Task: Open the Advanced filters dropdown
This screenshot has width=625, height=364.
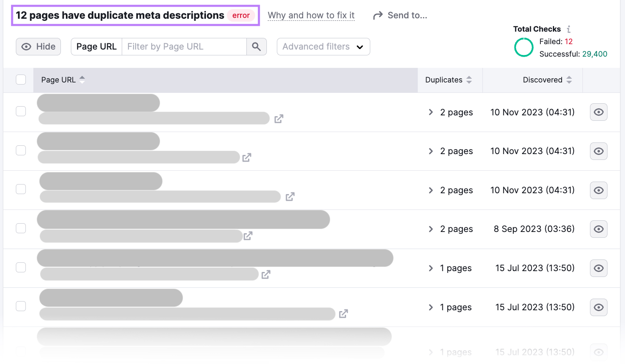Action: [323, 46]
